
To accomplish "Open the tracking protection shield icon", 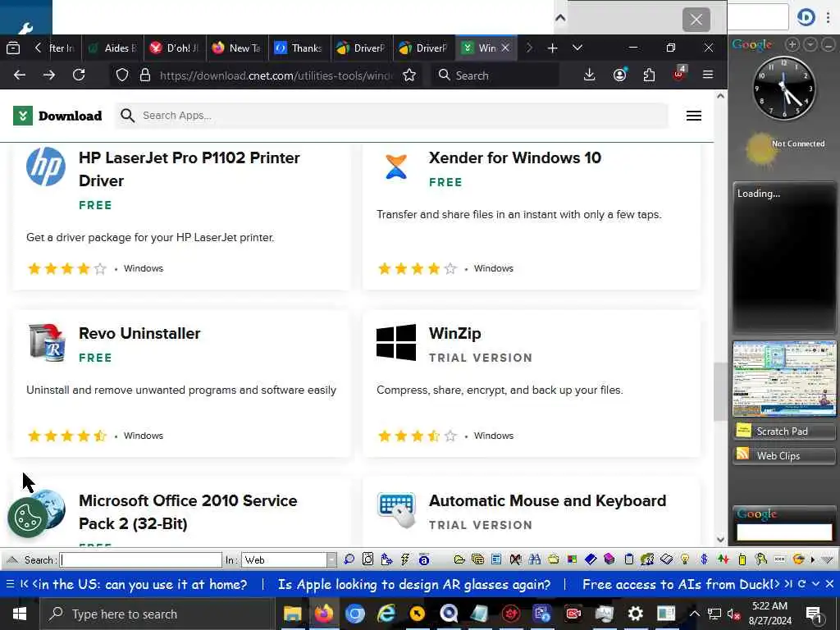I will coord(122,75).
